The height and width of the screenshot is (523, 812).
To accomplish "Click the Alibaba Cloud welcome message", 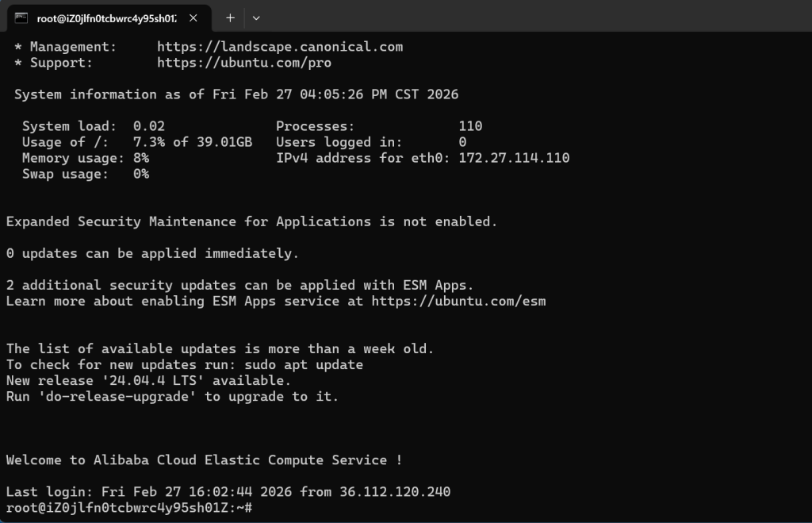I will coord(204,460).
